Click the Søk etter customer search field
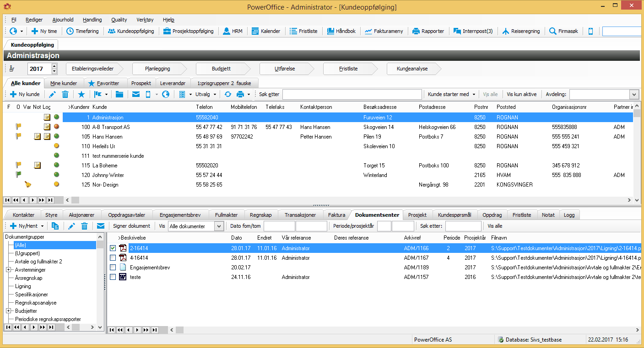Image resolution: width=644 pixels, height=348 pixels. 352,94
